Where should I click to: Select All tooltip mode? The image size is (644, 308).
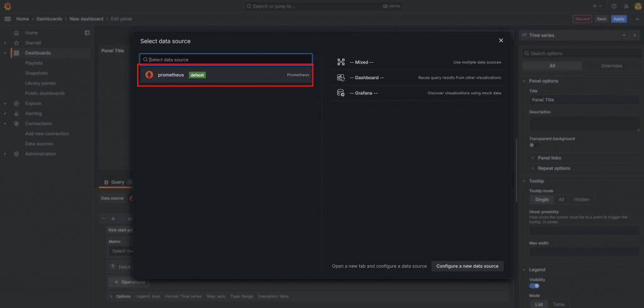click(561, 200)
